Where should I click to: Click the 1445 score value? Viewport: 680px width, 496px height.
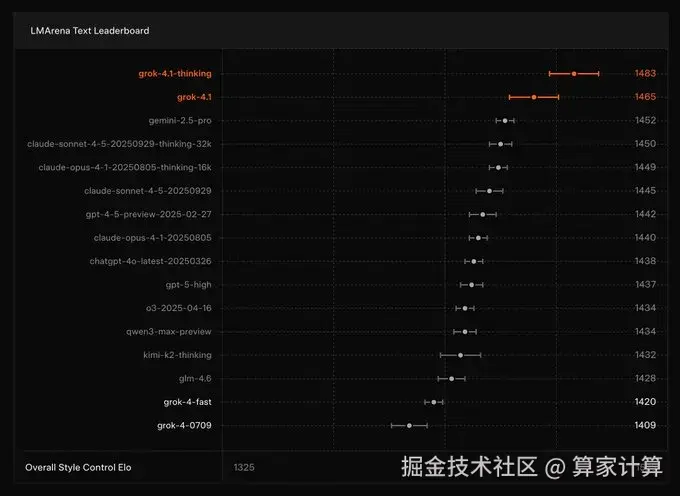click(645, 190)
